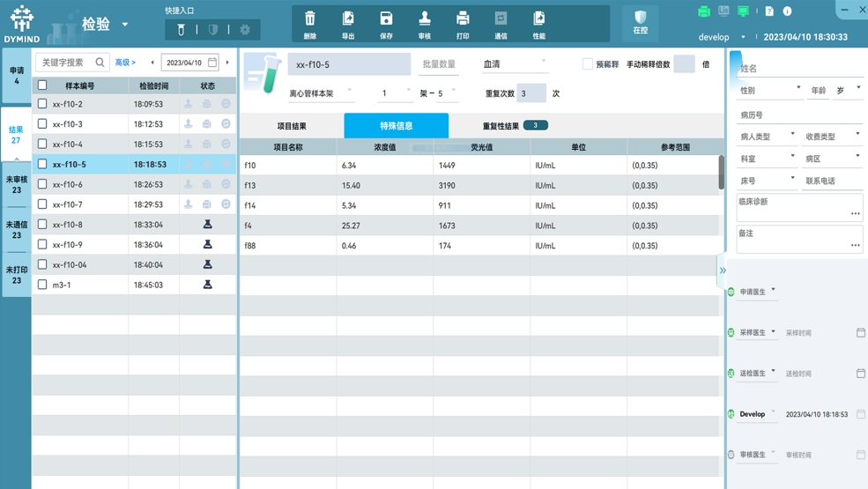Viewport: 868px width, 489px height.
Task: Toggle the pre-dilution (预稀释) checkbox
Action: click(588, 64)
